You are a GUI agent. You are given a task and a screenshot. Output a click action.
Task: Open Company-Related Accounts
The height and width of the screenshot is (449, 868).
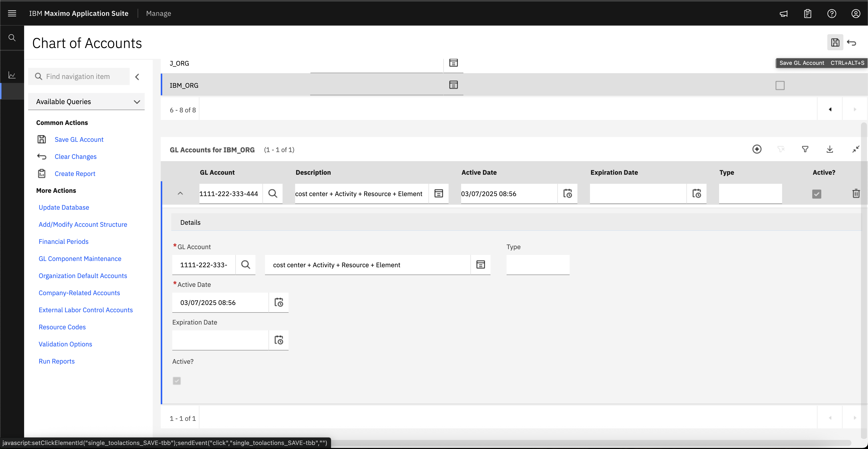(x=79, y=293)
